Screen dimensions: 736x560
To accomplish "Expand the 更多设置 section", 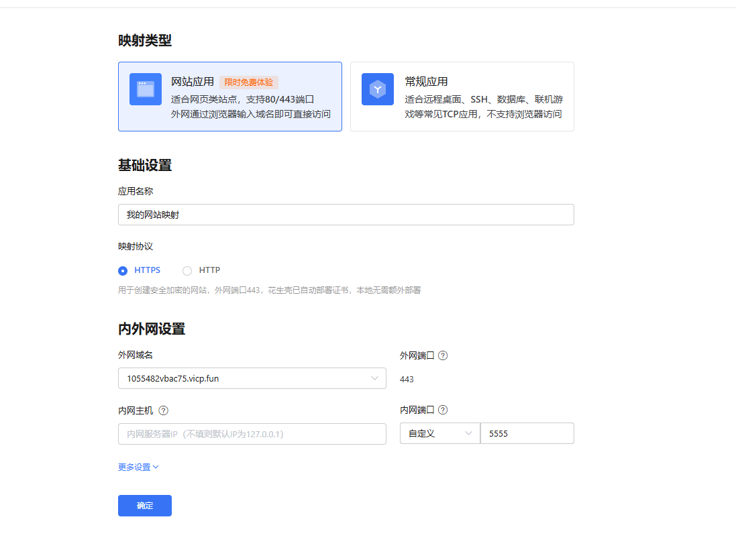I will click(138, 467).
